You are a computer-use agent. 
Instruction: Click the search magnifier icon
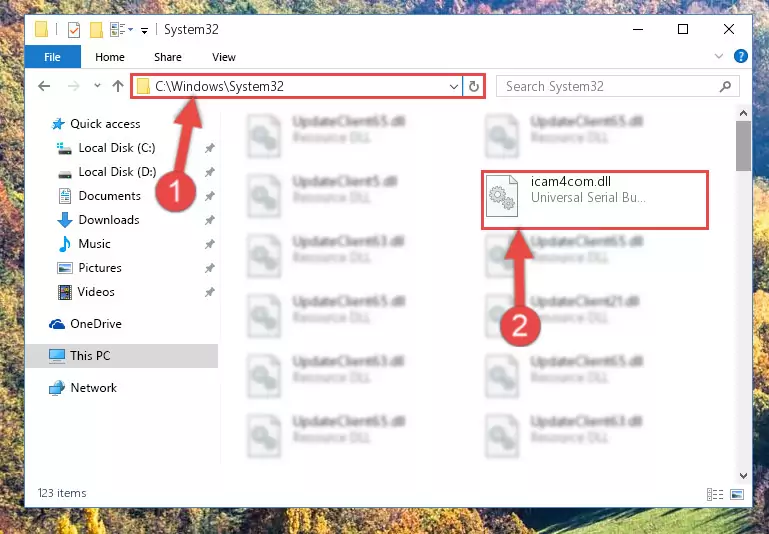coord(725,86)
